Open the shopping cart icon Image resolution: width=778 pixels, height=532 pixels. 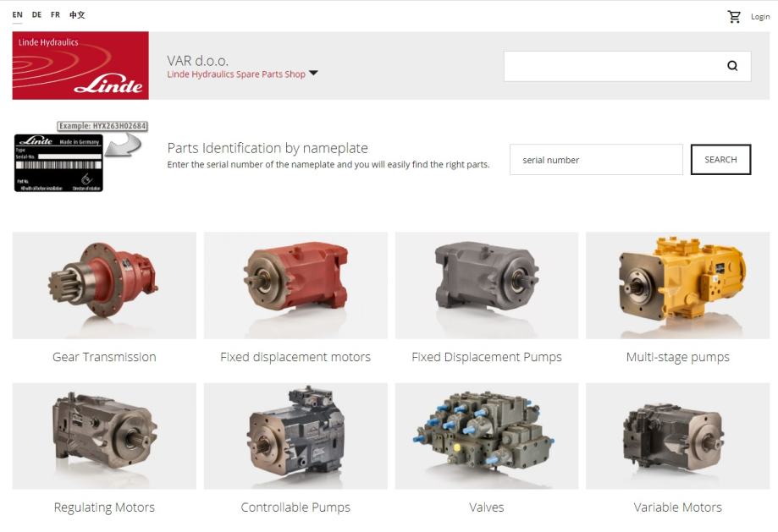point(734,16)
